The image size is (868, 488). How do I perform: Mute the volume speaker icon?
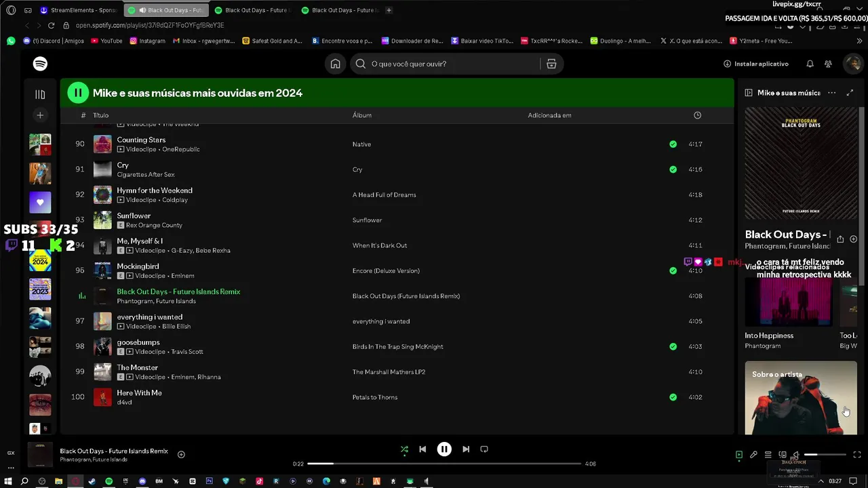tap(796, 455)
